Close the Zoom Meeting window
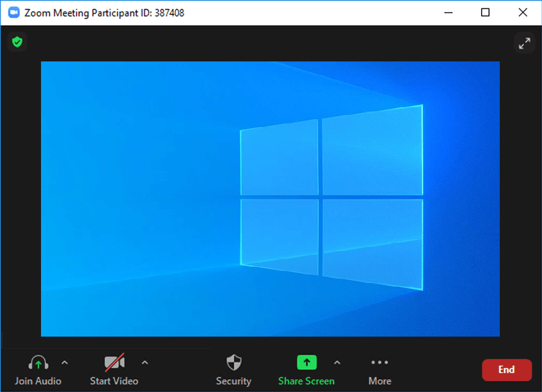Screen dimensions: 542x392 [x=523, y=13]
